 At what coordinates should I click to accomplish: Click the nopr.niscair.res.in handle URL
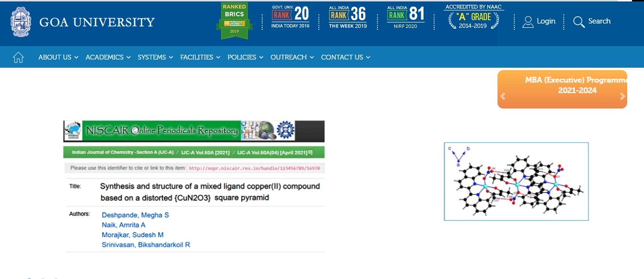tap(255, 169)
